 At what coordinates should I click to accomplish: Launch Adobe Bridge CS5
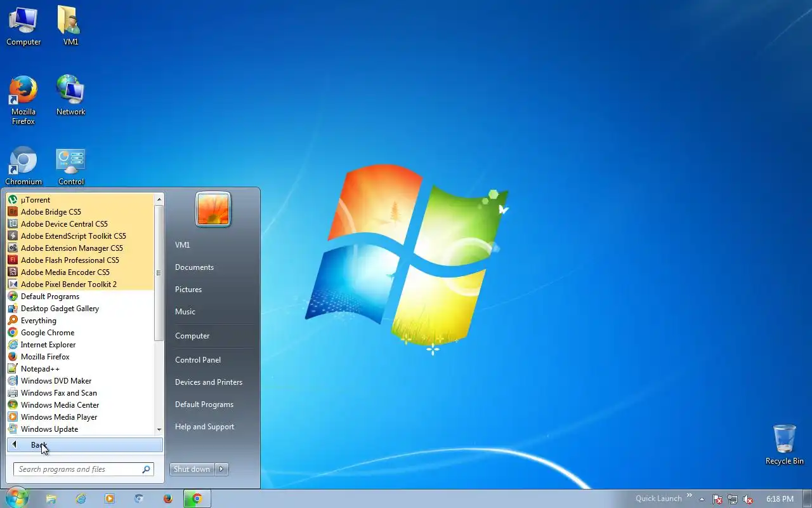[x=80, y=211]
